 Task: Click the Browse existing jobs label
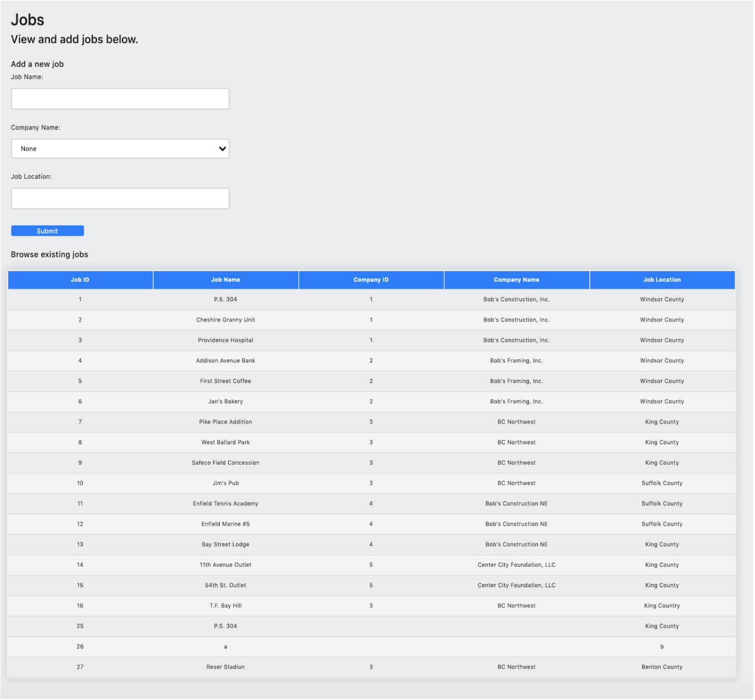(x=49, y=254)
